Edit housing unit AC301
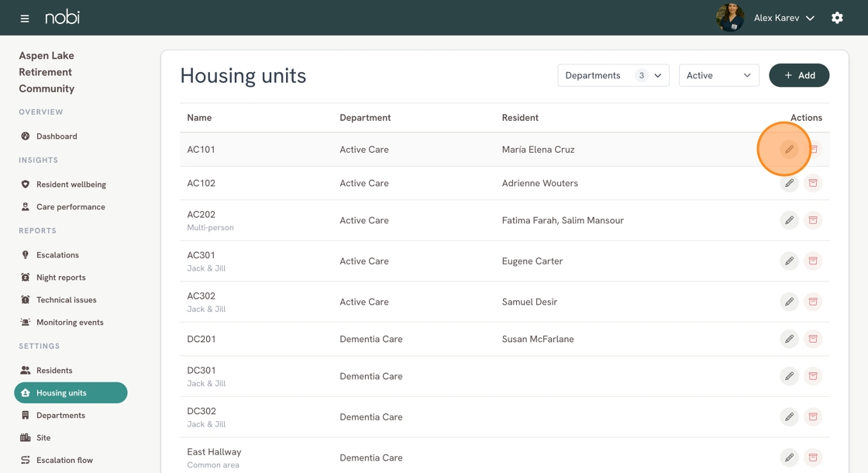 click(x=789, y=261)
